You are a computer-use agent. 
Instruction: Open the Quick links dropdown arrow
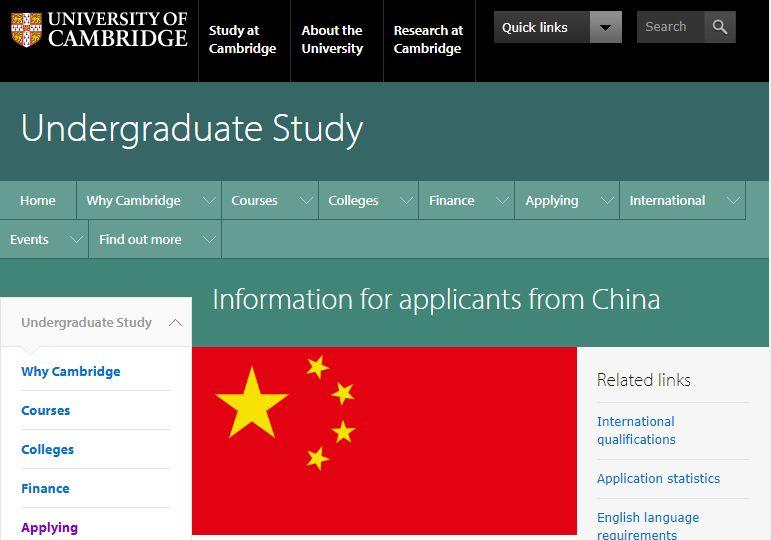point(605,27)
